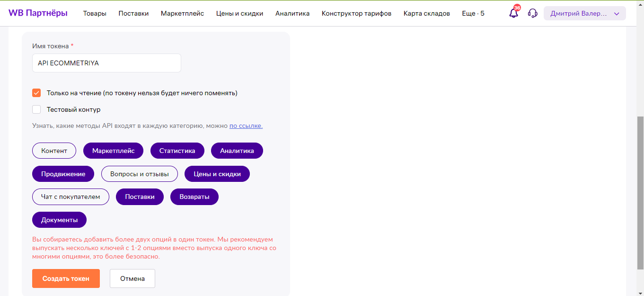Toggle the 'Контент' category chip

click(x=54, y=151)
